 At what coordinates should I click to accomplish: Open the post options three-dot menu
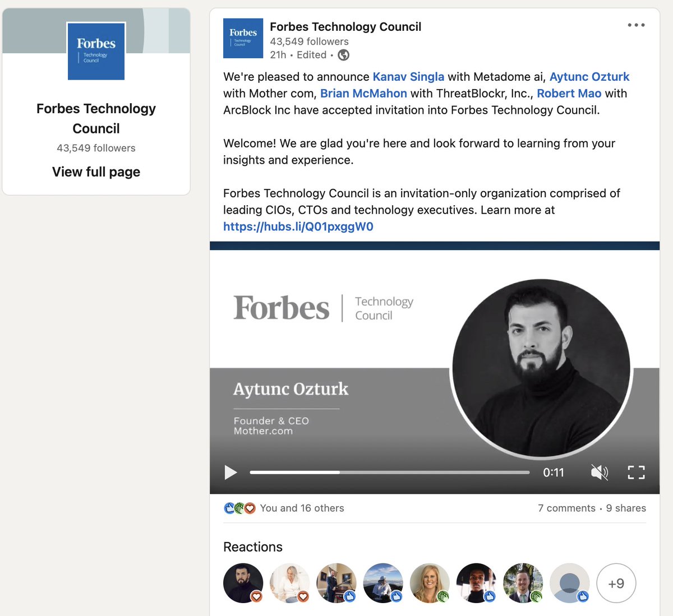(636, 25)
